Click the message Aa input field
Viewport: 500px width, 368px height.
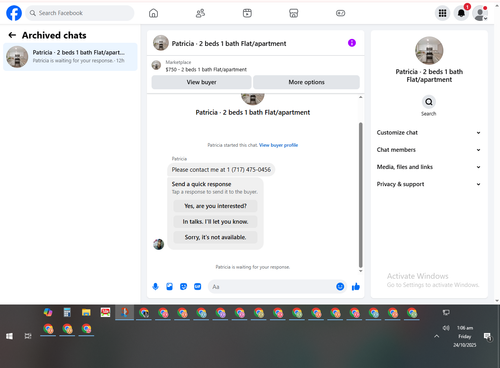[272, 287]
